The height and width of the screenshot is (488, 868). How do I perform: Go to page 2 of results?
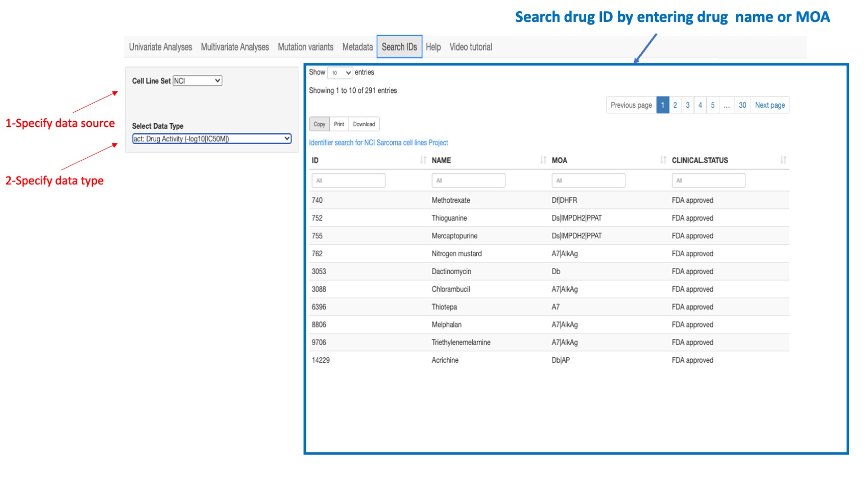coord(675,105)
